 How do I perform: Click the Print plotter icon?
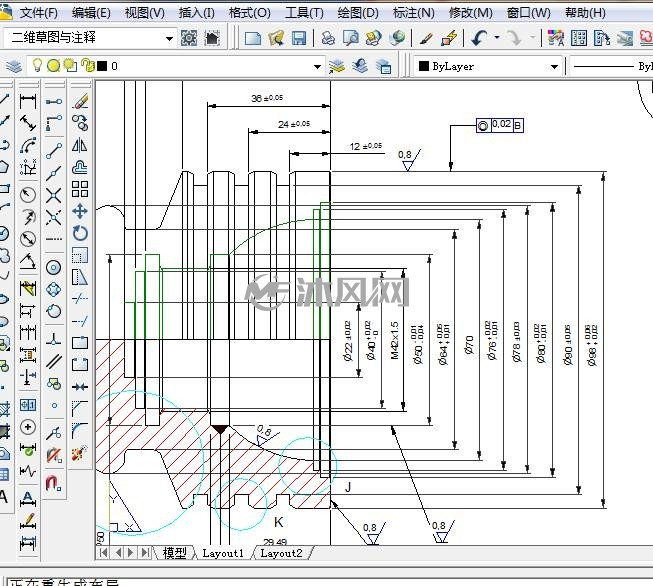click(x=328, y=38)
